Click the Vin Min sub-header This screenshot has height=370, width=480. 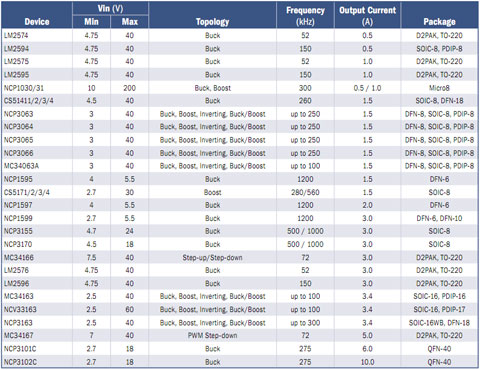click(x=91, y=22)
